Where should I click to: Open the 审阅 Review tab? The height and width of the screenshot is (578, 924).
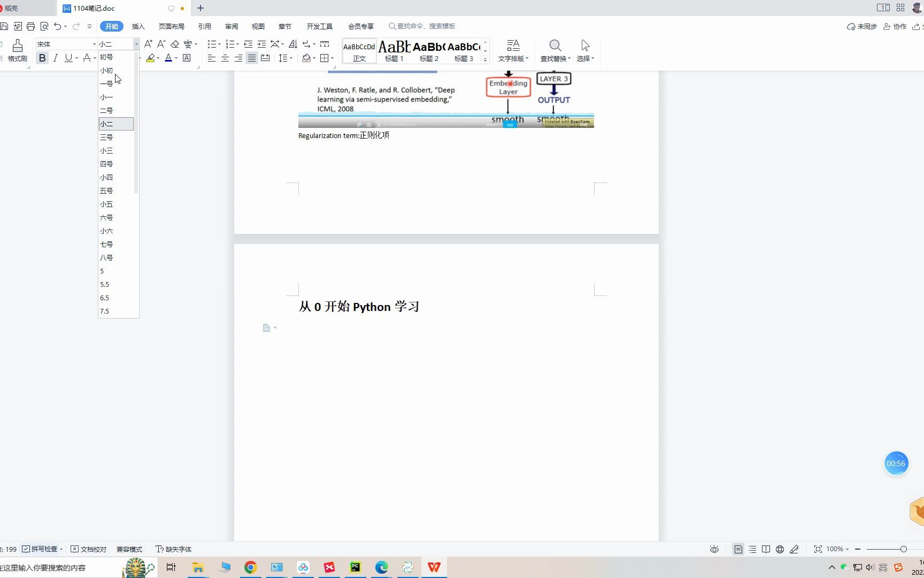point(231,26)
